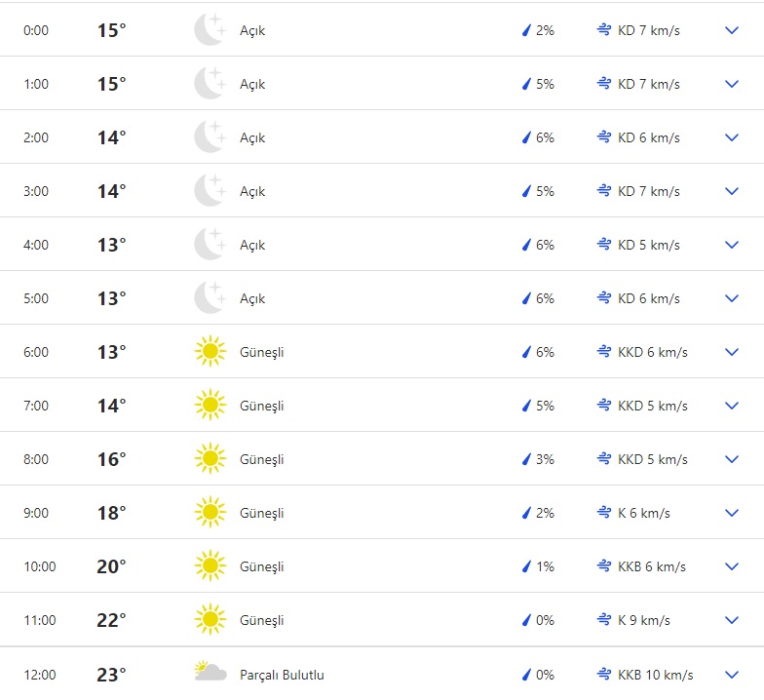Image resolution: width=764 pixels, height=700 pixels.
Task: Click the raindrop icon in 2:00 row
Action: click(x=526, y=137)
